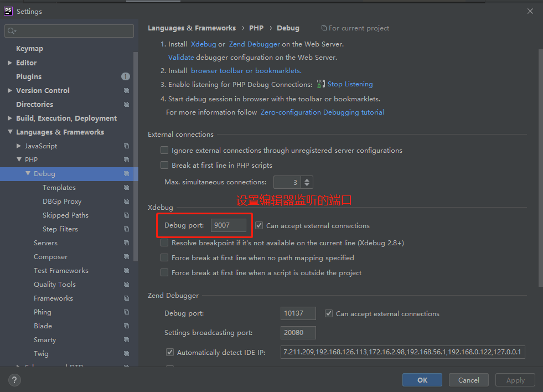Click the project-level icon beside Blade
Viewport: 543px width, 392px height.
coord(126,326)
